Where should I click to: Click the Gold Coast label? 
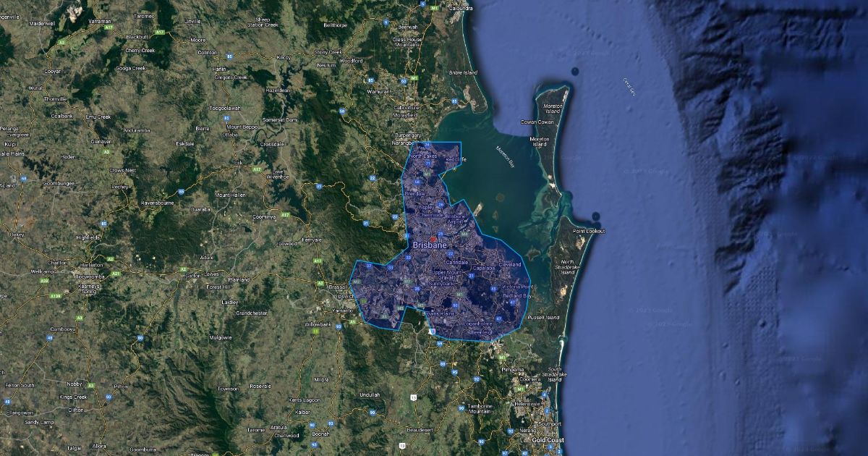(547, 440)
